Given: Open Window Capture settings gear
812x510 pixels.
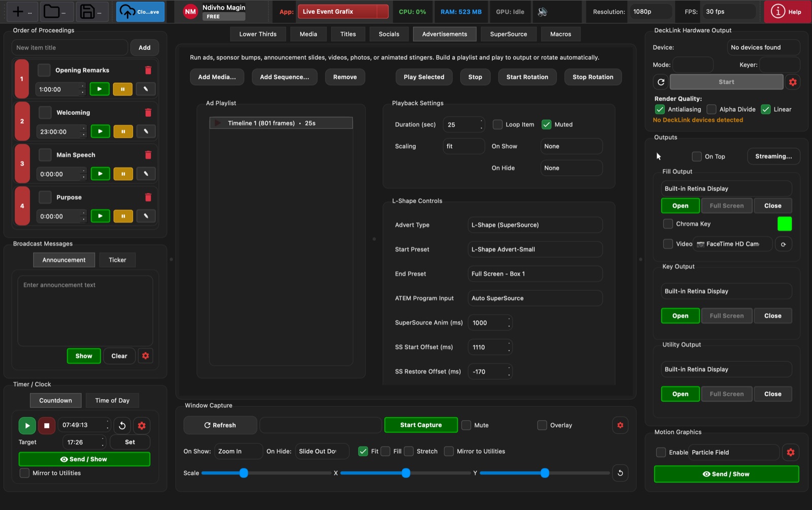Looking at the screenshot, I should click(x=620, y=425).
